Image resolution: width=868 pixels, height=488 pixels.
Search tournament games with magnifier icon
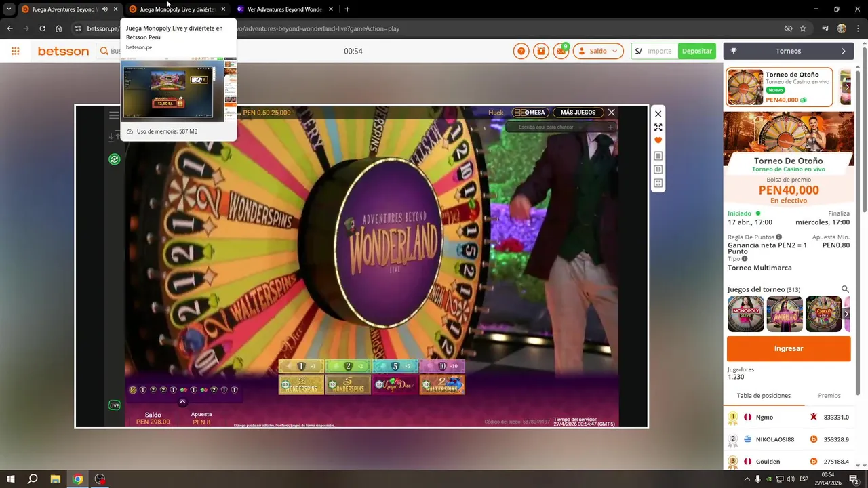[845, 289]
